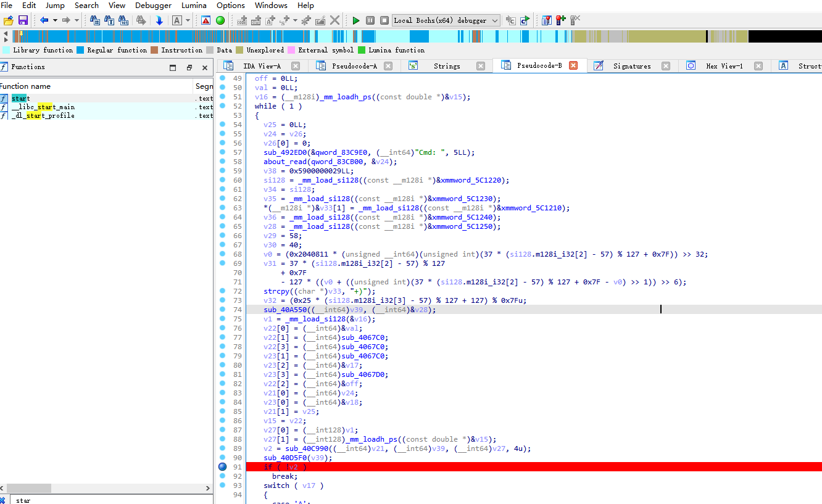Toggle the breakpoint dot on line 57
The height and width of the screenshot is (504, 822).
(223, 152)
